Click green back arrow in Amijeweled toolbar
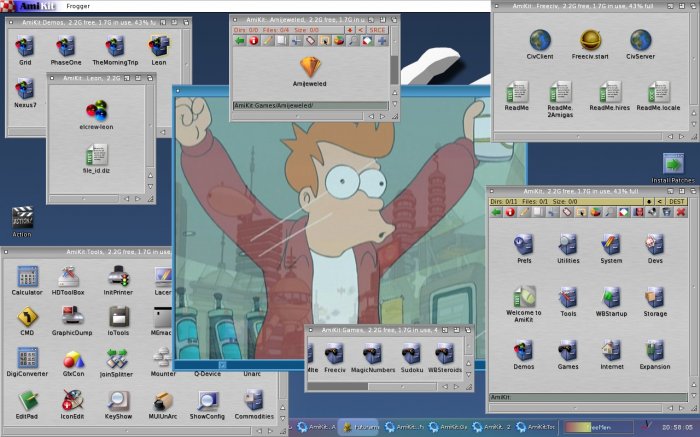The height and width of the screenshot is (437, 700). [x=240, y=41]
